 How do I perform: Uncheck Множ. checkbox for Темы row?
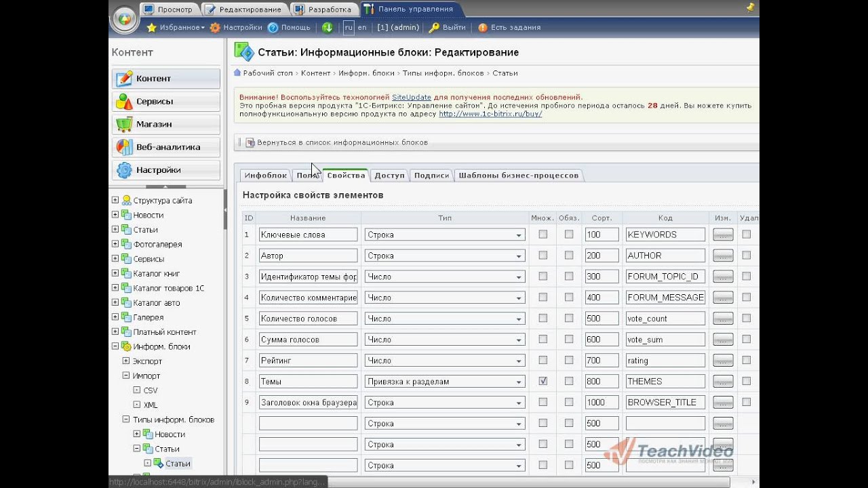(x=543, y=381)
